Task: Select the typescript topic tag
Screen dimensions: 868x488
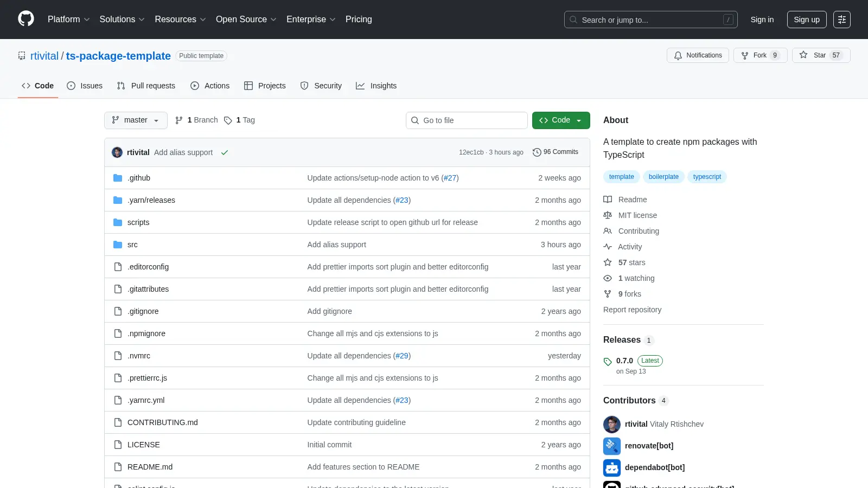Action: click(707, 177)
